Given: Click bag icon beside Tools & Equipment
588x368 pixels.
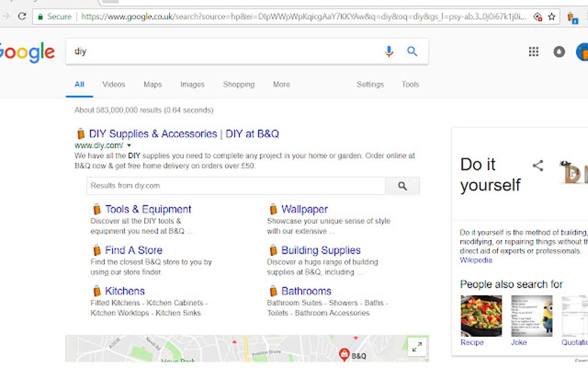Looking at the screenshot, I should click(x=97, y=209).
